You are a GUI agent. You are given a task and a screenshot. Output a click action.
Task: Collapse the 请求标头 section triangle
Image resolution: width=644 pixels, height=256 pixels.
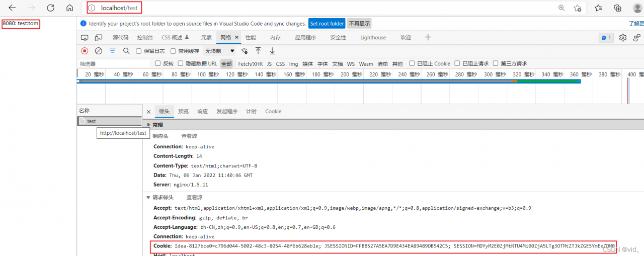pos(148,198)
